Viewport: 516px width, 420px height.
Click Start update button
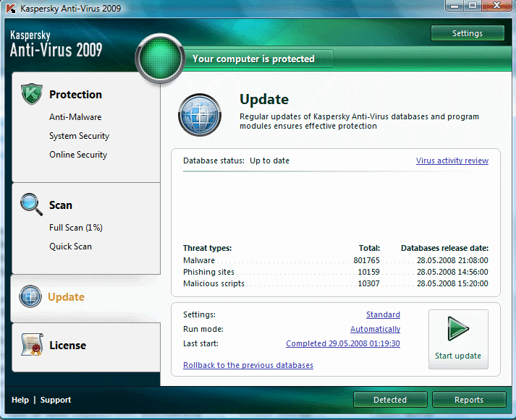[458, 339]
